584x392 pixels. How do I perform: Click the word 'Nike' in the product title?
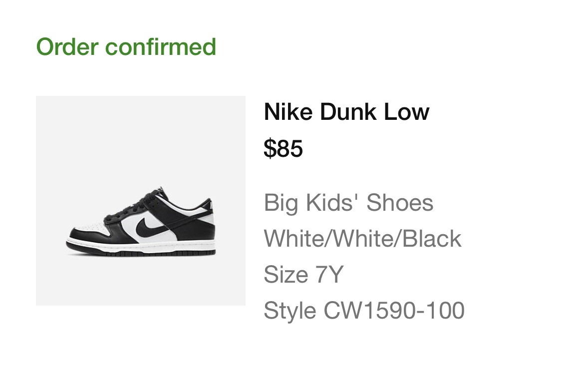[x=288, y=112]
